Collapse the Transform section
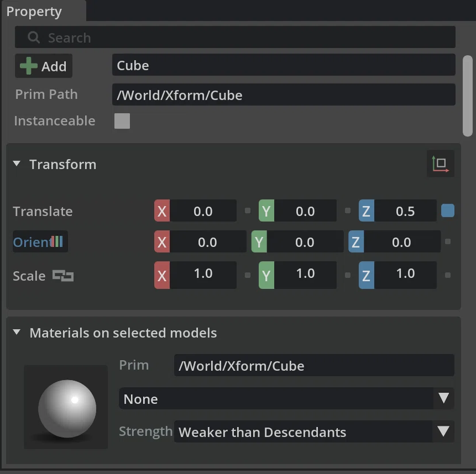Image resolution: width=476 pixels, height=474 pixels. pyautogui.click(x=17, y=164)
